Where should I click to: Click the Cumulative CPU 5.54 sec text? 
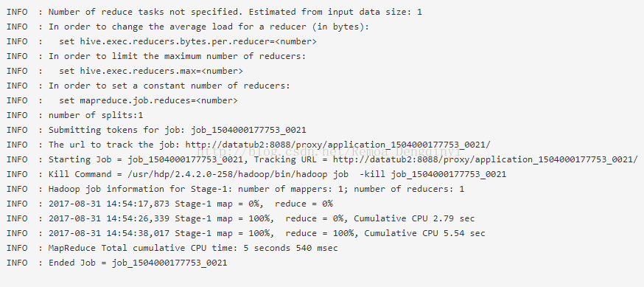424,234
